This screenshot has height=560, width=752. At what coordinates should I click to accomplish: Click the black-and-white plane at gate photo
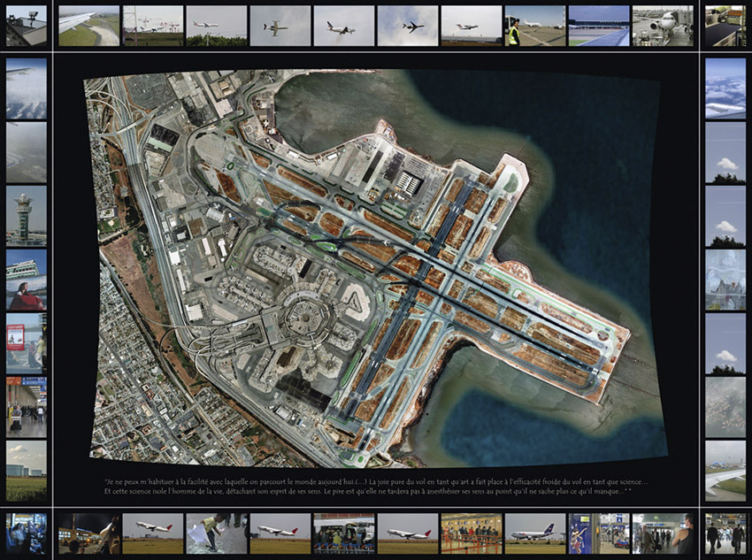pos(662,26)
